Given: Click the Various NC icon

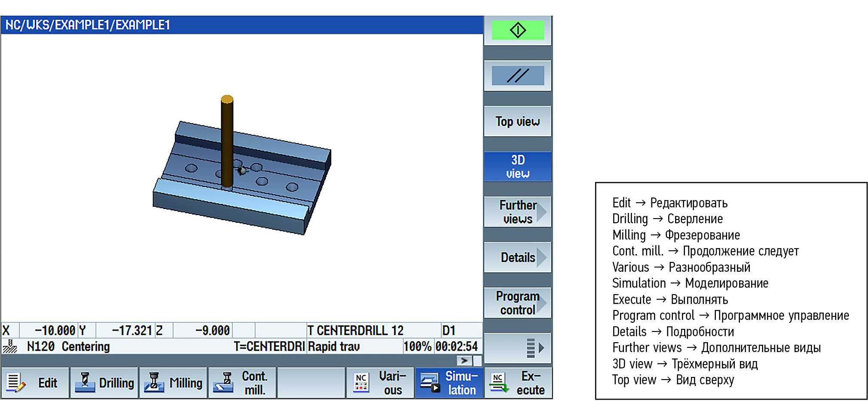Looking at the screenshot, I should [x=361, y=383].
